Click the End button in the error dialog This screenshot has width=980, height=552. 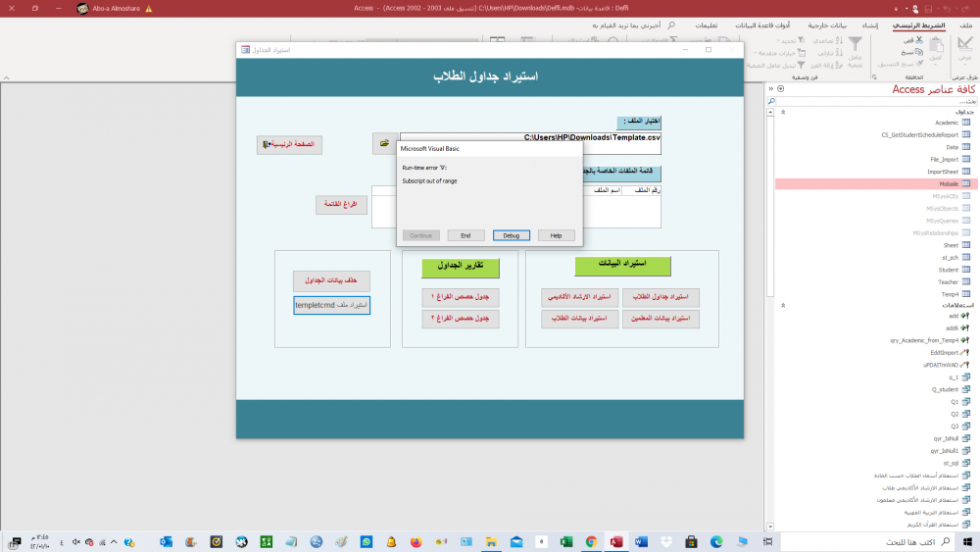tap(465, 235)
